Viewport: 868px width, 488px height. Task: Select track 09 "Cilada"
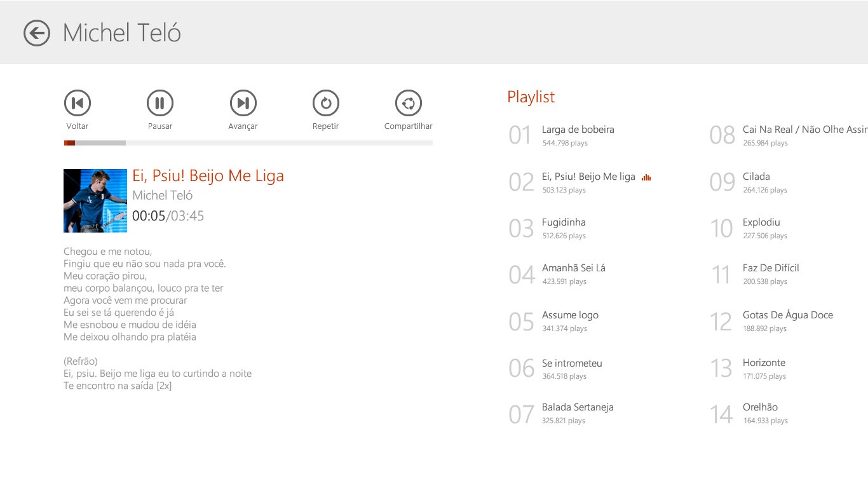tap(756, 177)
